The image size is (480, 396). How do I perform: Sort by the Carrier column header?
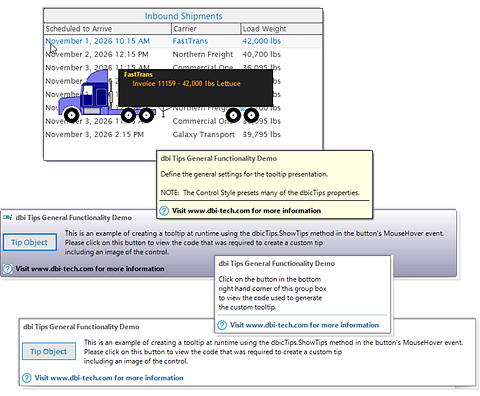pyautogui.click(x=206, y=29)
